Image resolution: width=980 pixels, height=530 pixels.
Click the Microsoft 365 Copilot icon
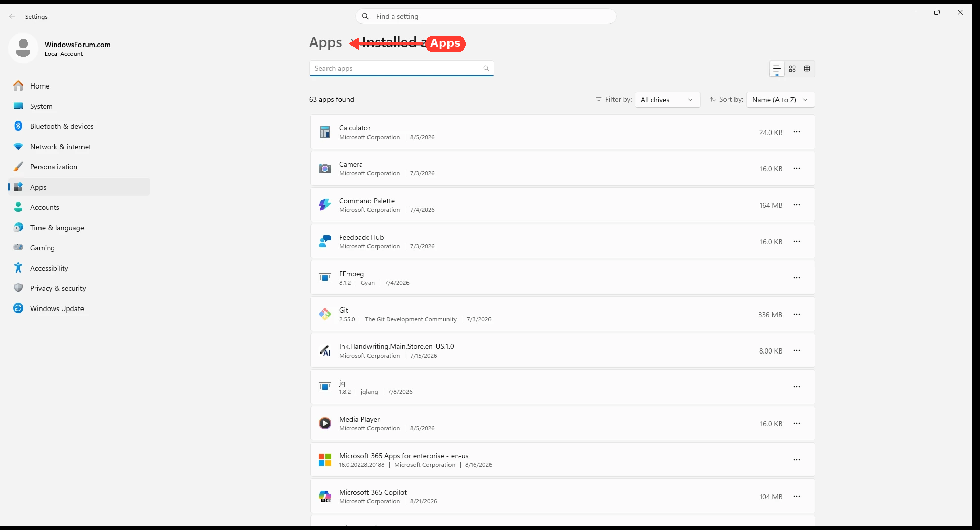click(x=325, y=496)
